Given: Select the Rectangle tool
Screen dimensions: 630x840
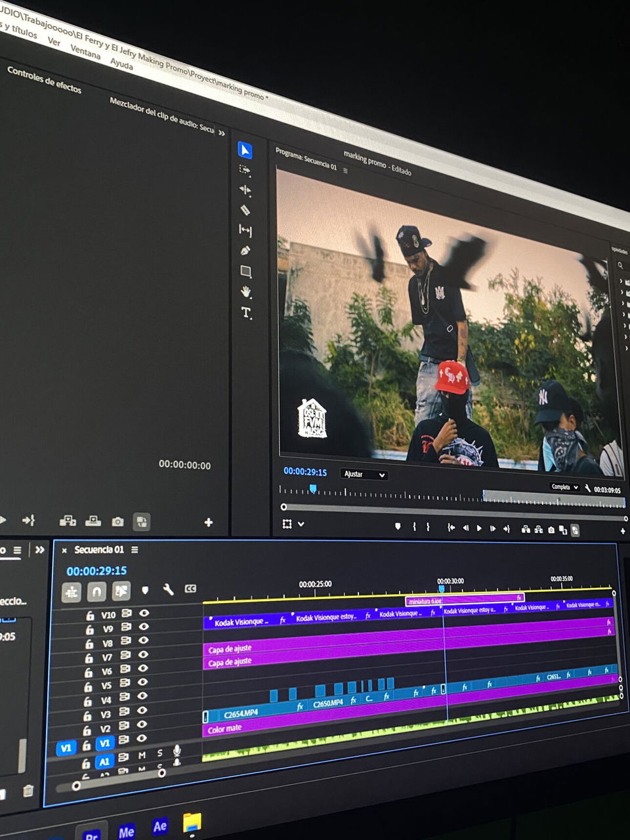Looking at the screenshot, I should pyautogui.click(x=246, y=271).
